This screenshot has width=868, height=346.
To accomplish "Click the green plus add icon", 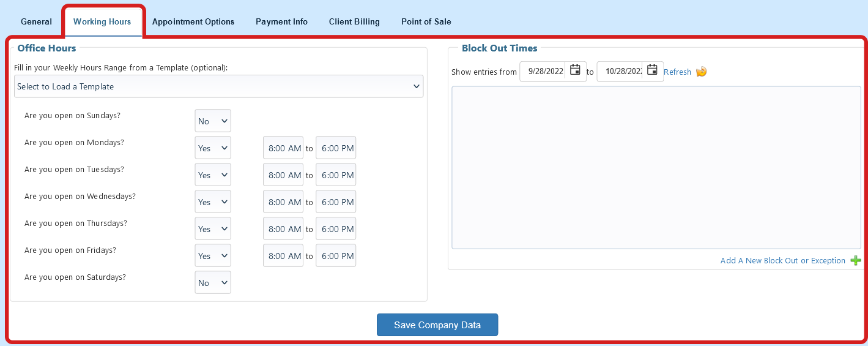I will coord(856,261).
